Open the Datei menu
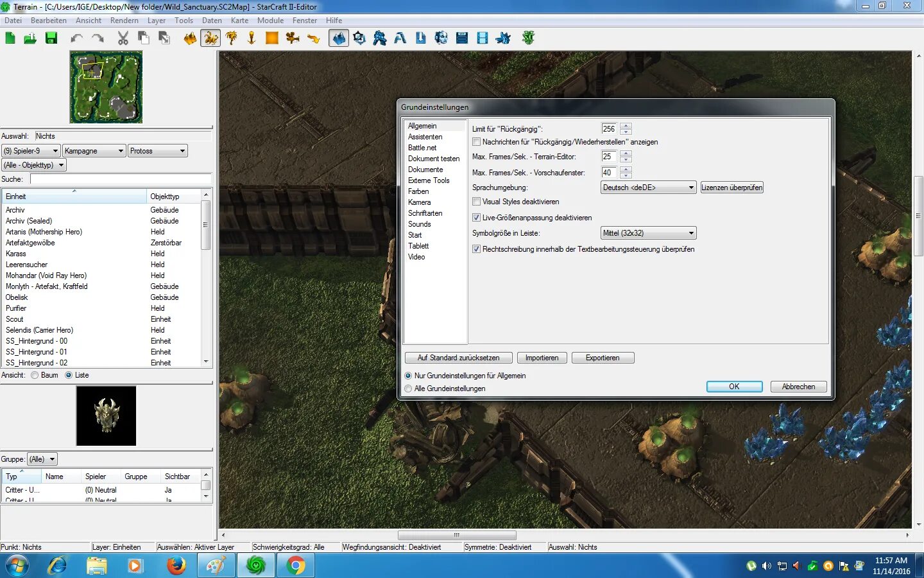Image resolution: width=924 pixels, height=578 pixels. pos(13,21)
